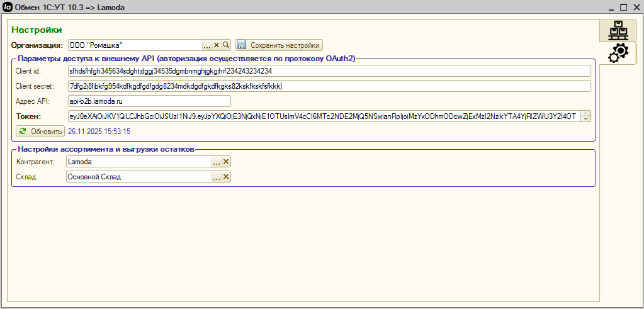
Task: Click Сохранить настройки button
Action: point(280,45)
